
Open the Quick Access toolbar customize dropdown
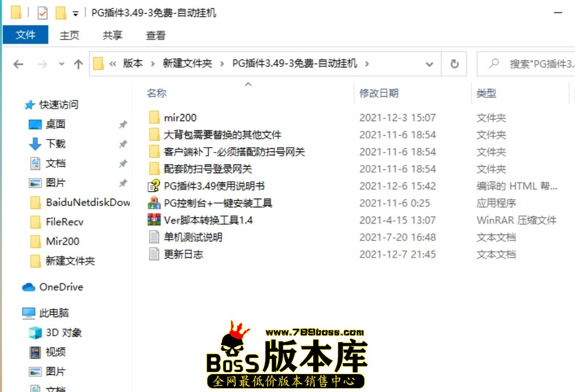coord(75,13)
